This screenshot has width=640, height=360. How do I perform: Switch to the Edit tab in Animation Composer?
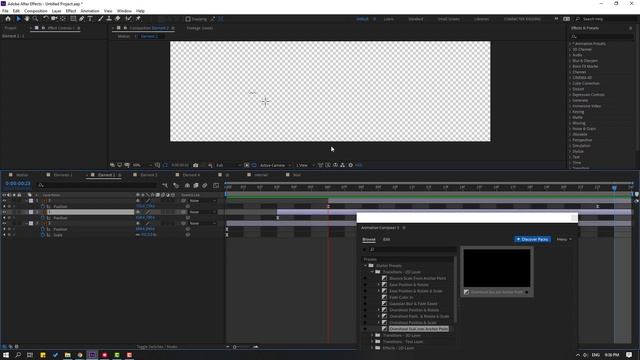(x=386, y=240)
